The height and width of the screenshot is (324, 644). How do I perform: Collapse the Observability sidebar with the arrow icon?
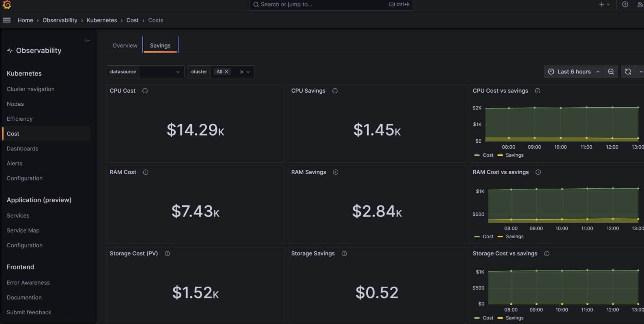pyautogui.click(x=86, y=41)
